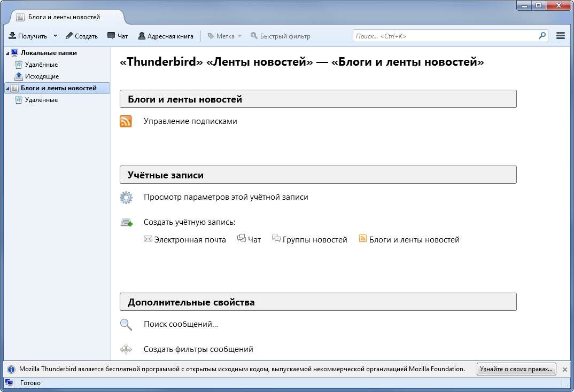Click the Адресная книга person icon
Viewport: 574px width, 392px height.
[142, 36]
